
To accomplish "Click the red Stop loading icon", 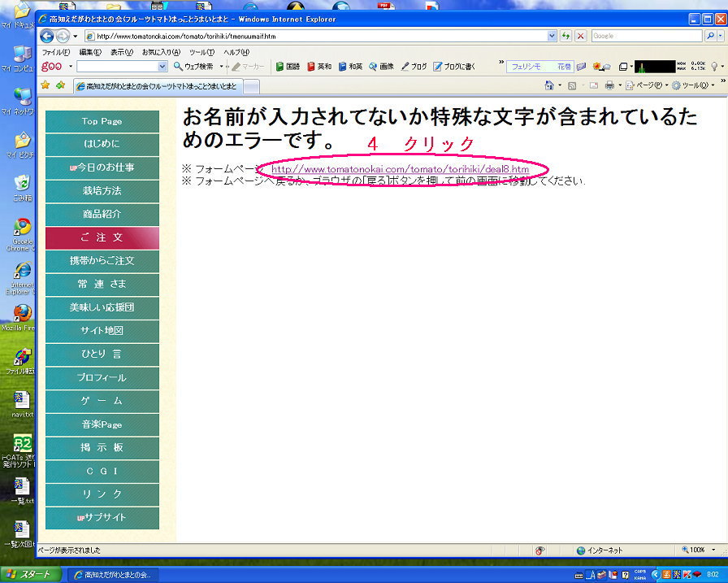I will click(x=580, y=36).
